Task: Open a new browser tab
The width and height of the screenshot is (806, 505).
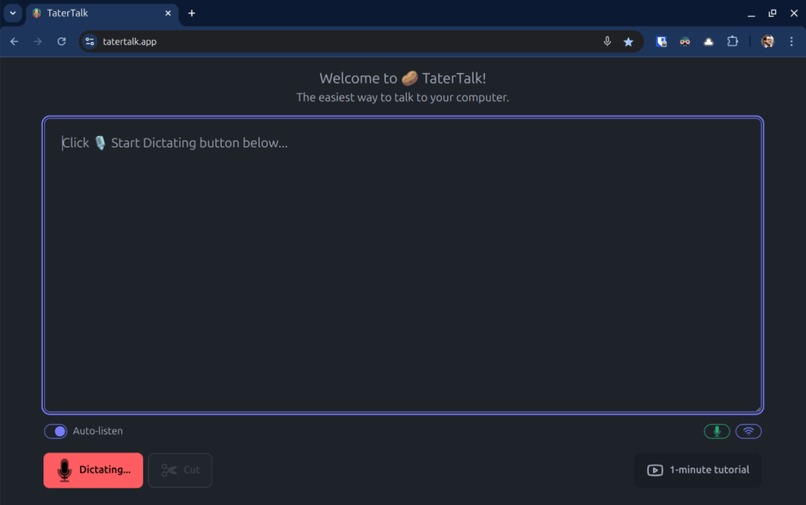Action: pyautogui.click(x=192, y=13)
